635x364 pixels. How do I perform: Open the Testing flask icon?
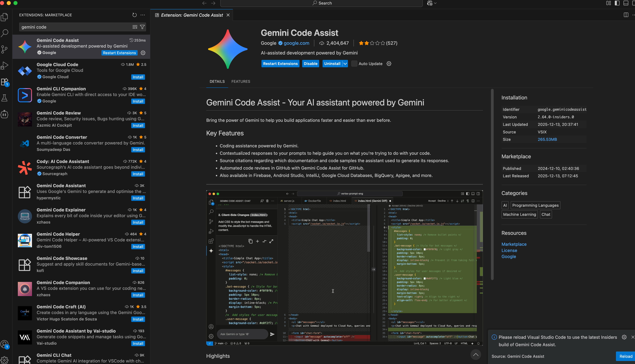point(5,98)
